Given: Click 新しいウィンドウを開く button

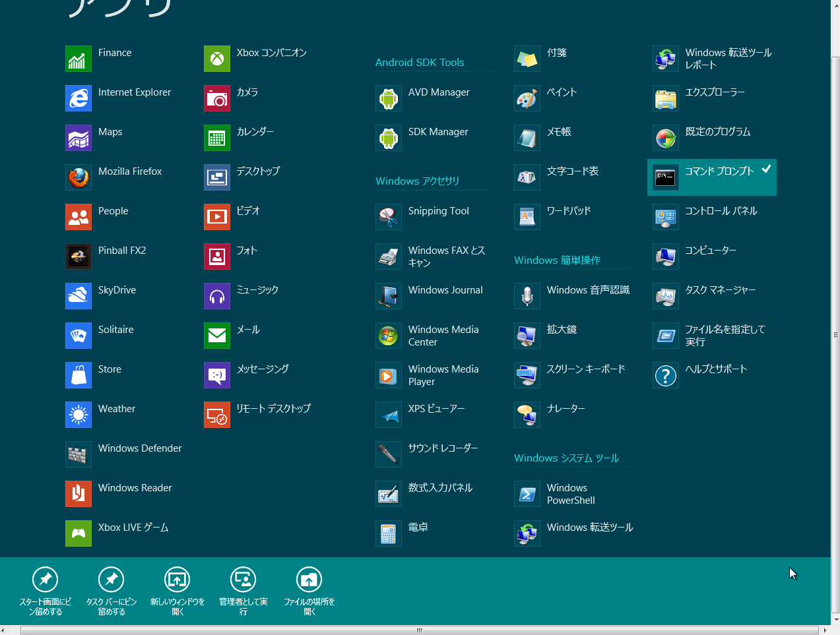Looking at the screenshot, I should click(178, 591).
